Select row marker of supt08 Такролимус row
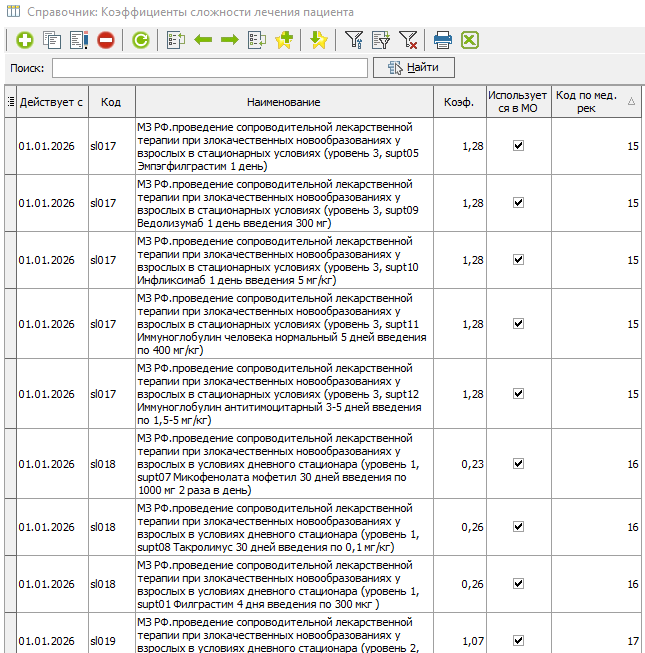 tap(10, 527)
